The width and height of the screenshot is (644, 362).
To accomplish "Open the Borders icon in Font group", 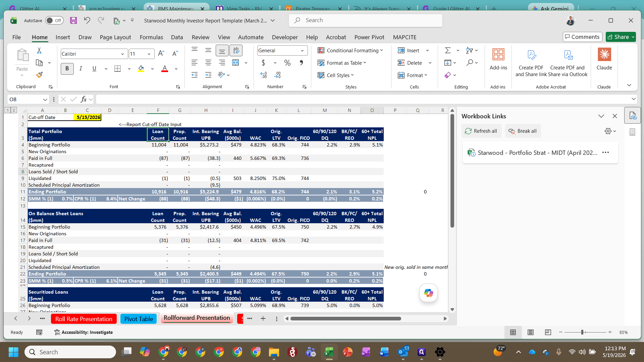I will point(117,69).
